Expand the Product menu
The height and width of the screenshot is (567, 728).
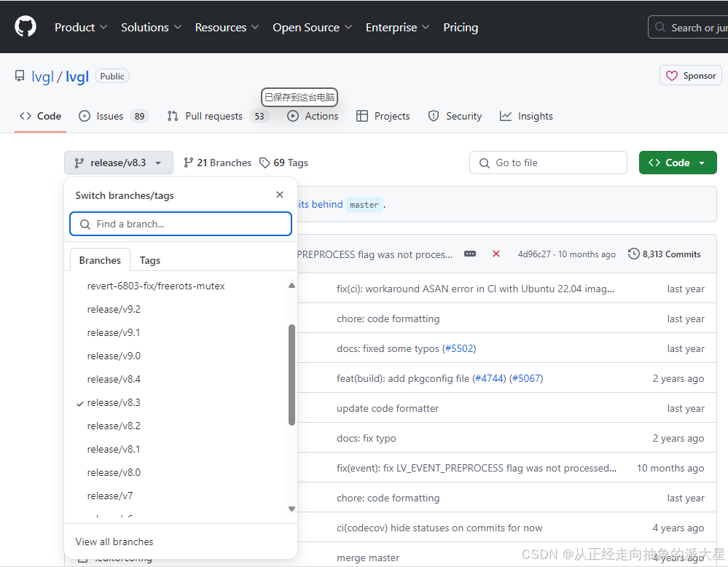81,28
